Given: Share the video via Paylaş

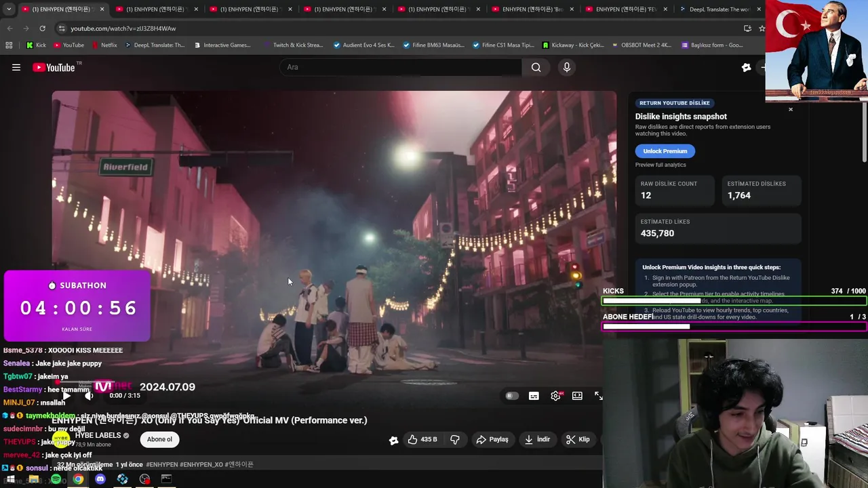Looking at the screenshot, I should tap(492, 439).
